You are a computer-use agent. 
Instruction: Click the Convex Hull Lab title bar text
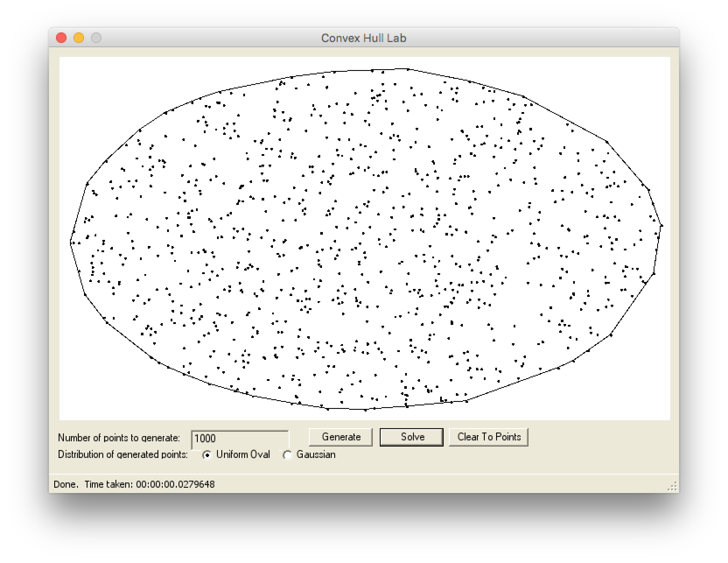[x=364, y=38]
